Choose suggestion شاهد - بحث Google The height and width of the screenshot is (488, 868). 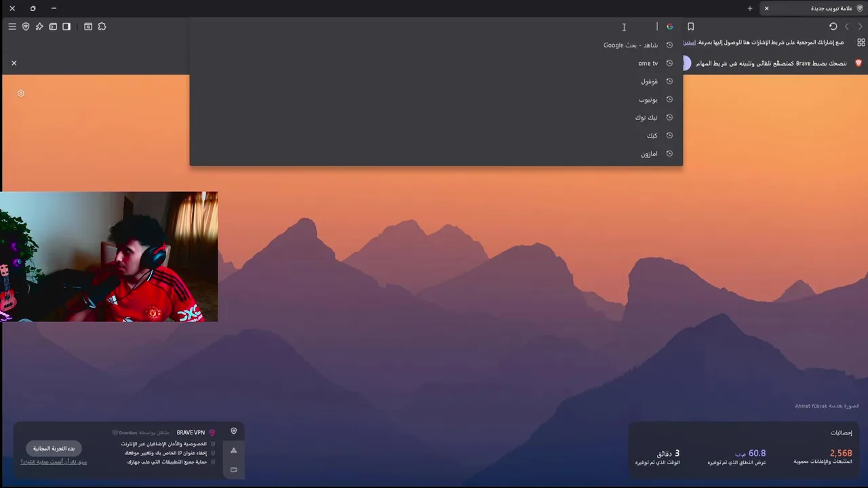(x=436, y=45)
